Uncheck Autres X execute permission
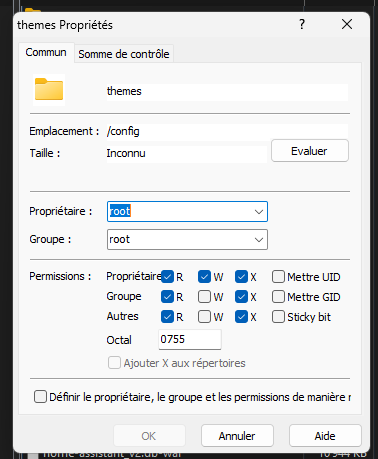Viewport: 378px width, 459px height. pos(241,317)
